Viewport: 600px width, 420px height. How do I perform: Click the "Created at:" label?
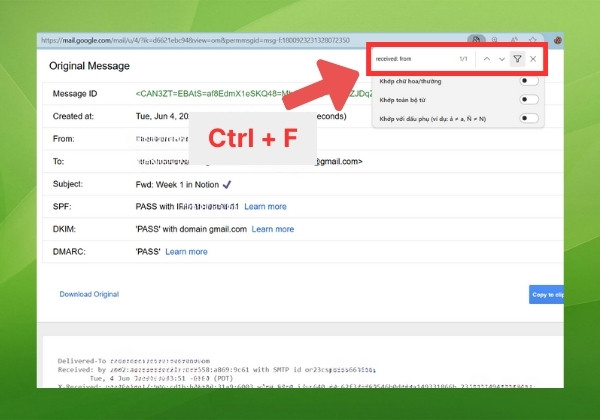(x=73, y=116)
